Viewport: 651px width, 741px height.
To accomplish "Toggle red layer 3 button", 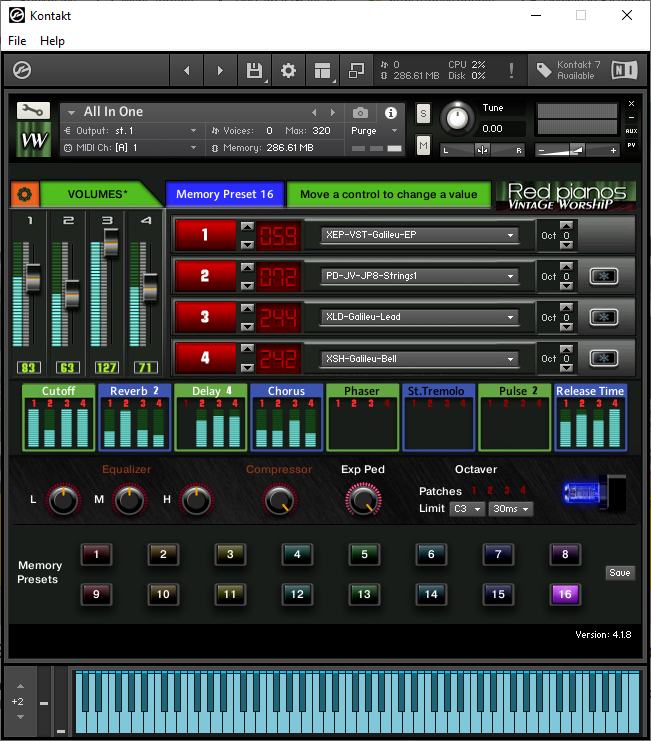I will pos(205,317).
